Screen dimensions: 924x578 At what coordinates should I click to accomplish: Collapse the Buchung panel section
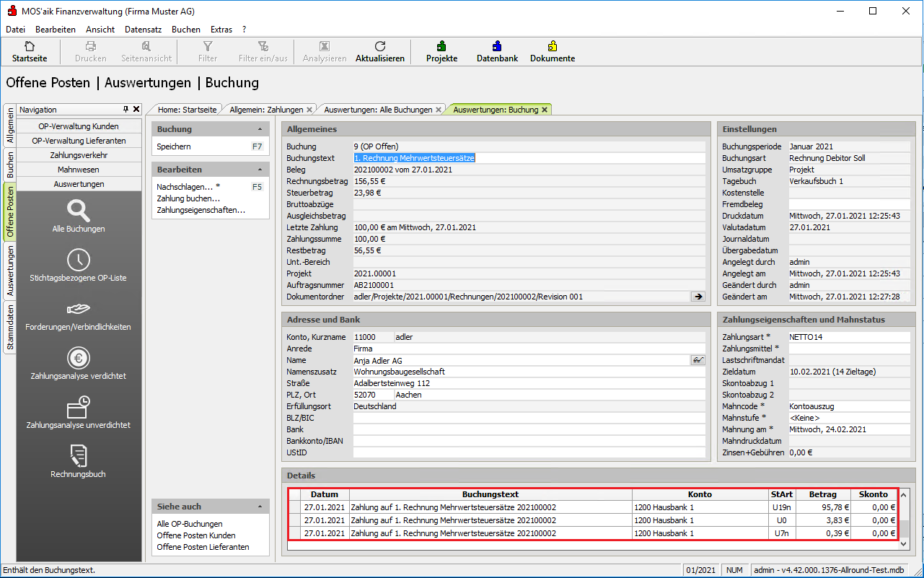[x=260, y=129]
